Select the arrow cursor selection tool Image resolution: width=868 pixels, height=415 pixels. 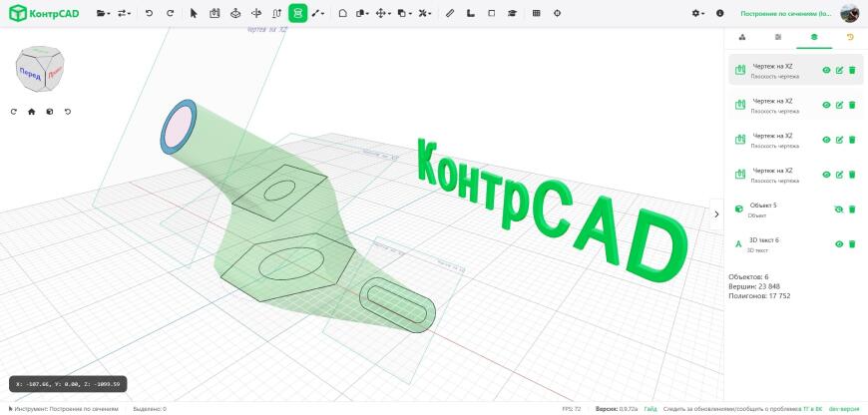coord(194,13)
